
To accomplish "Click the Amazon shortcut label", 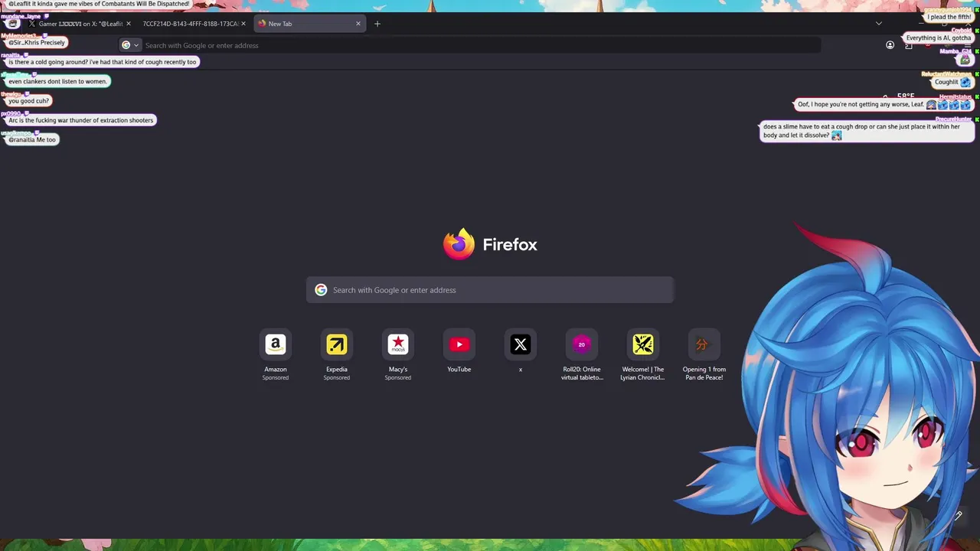I will point(276,370).
